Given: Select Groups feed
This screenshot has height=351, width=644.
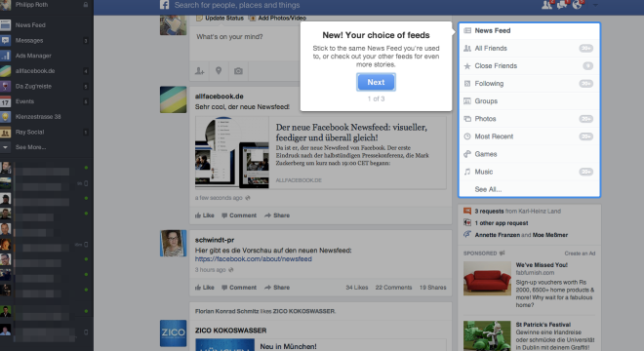Looking at the screenshot, I should tap(529, 101).
